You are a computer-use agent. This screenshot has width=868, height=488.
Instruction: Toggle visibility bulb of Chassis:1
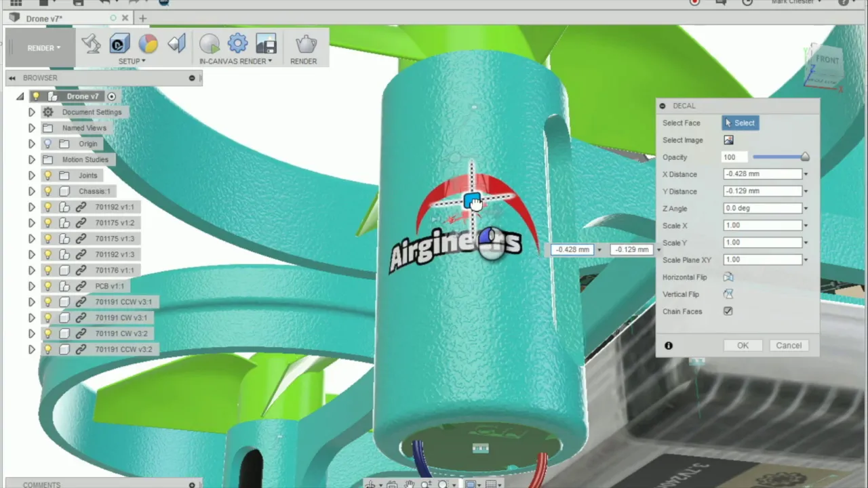(x=47, y=191)
